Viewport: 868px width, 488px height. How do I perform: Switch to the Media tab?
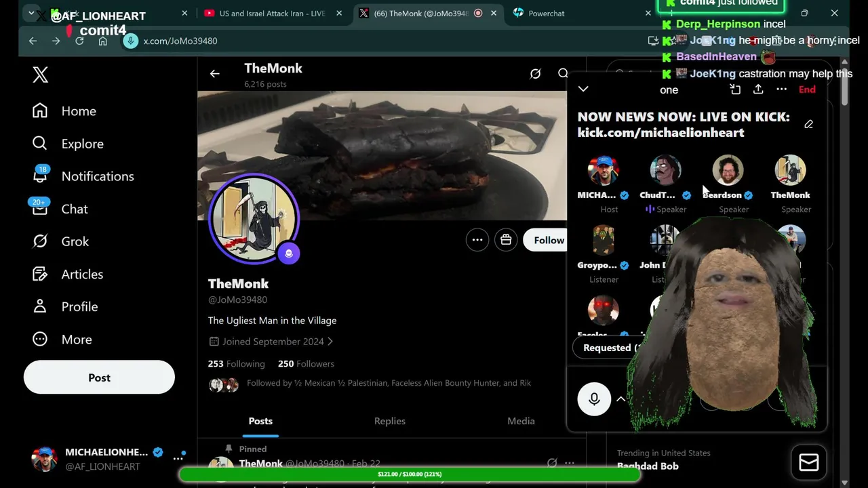point(521,421)
